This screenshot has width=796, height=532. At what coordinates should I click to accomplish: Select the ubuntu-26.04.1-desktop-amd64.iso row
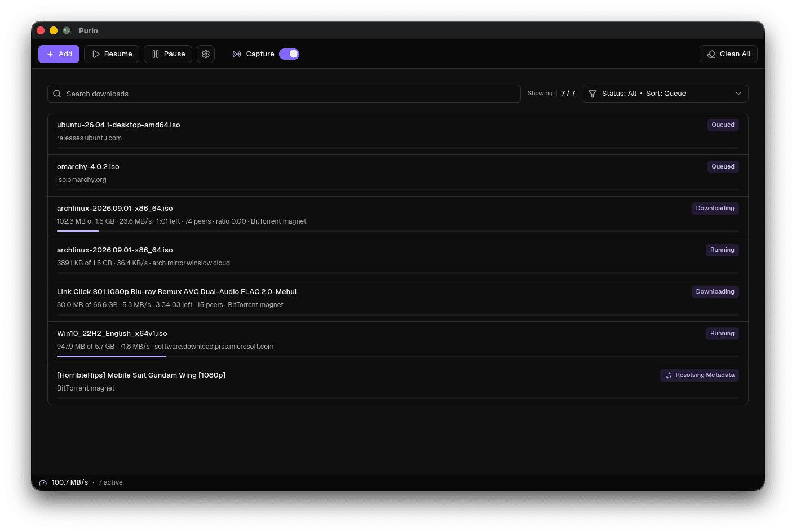coord(398,134)
